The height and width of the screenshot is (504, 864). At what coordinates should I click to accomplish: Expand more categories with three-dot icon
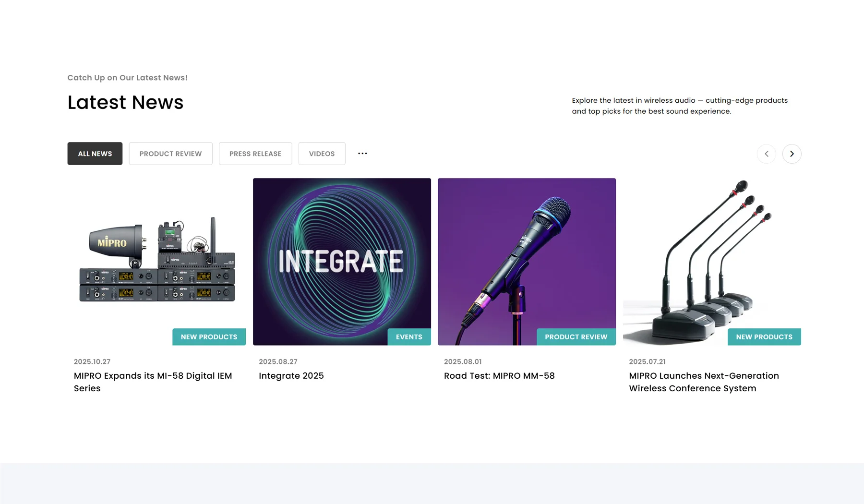click(x=362, y=154)
